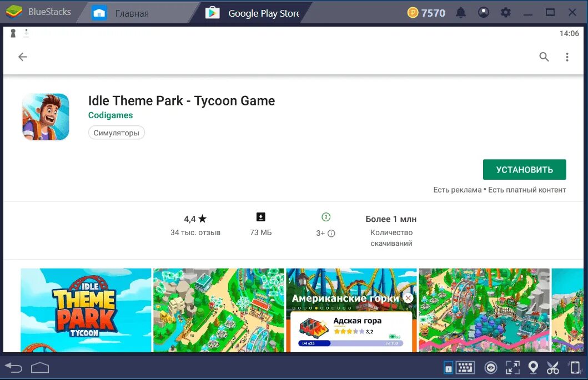
Task: Open the three-dot overflow menu
Action: [567, 57]
